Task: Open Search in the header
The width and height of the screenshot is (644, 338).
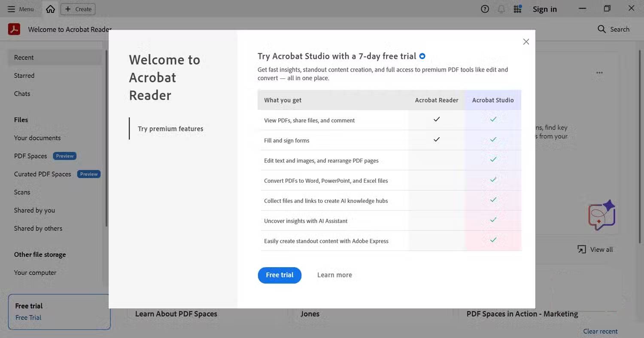Action: tap(614, 29)
